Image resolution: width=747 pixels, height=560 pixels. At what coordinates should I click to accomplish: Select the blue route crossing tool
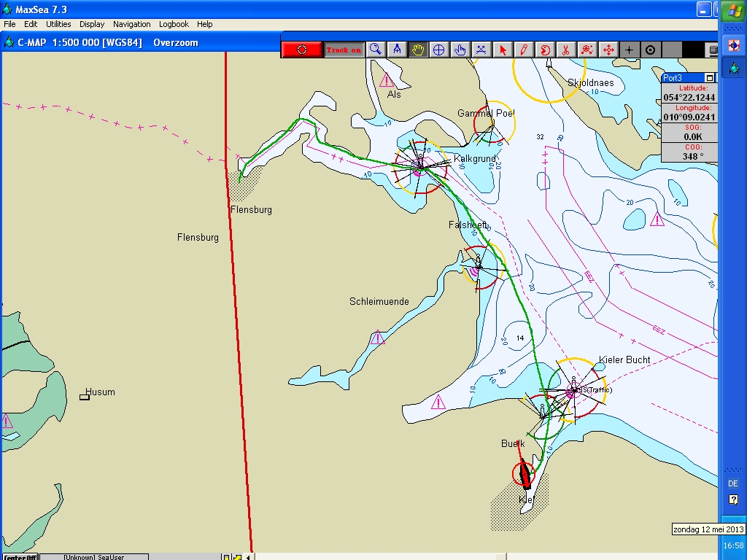pos(481,50)
